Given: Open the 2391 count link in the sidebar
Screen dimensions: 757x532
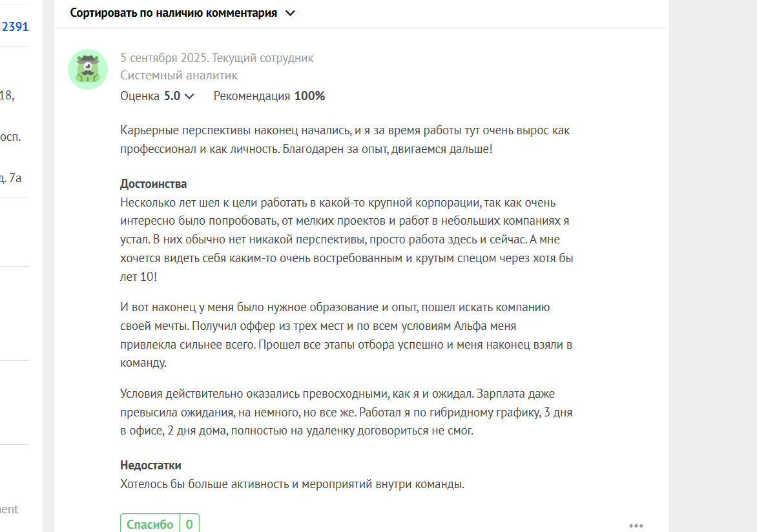Looking at the screenshot, I should (15, 26).
